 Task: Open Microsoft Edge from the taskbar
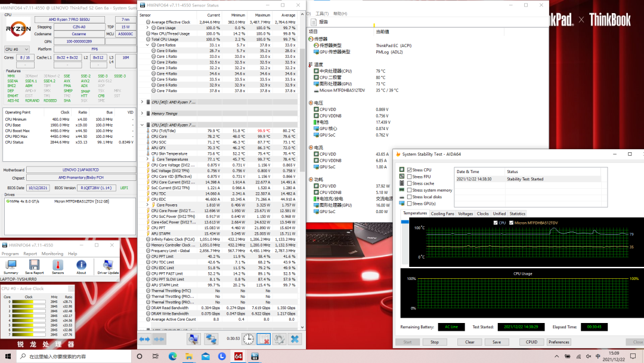click(x=172, y=356)
